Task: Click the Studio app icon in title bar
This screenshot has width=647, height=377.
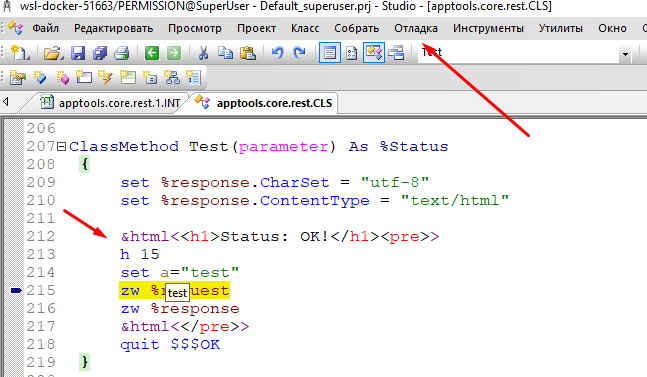Action: point(7,6)
